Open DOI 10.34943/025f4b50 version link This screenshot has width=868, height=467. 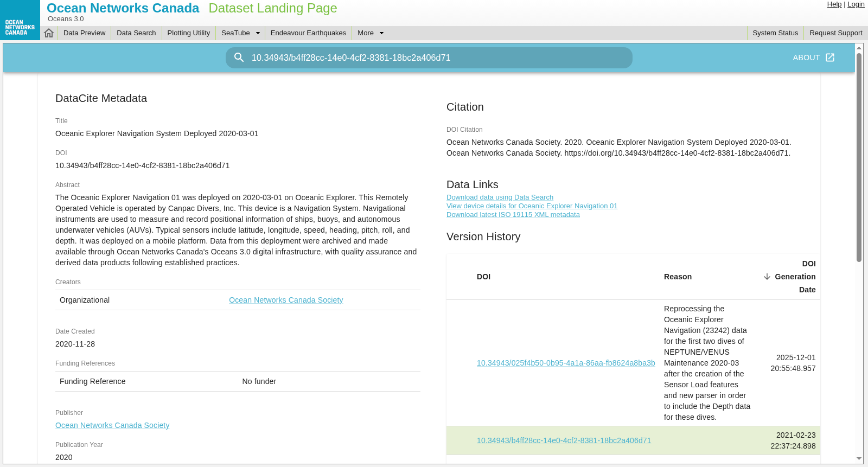coord(566,363)
